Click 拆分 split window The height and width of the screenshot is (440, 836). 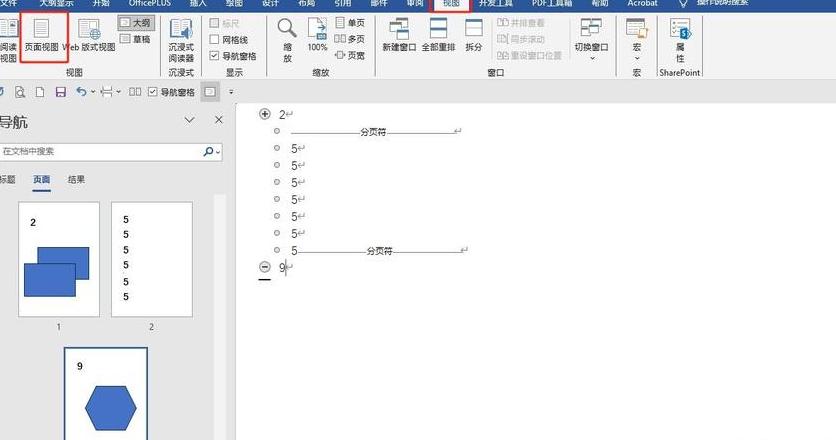click(x=473, y=35)
